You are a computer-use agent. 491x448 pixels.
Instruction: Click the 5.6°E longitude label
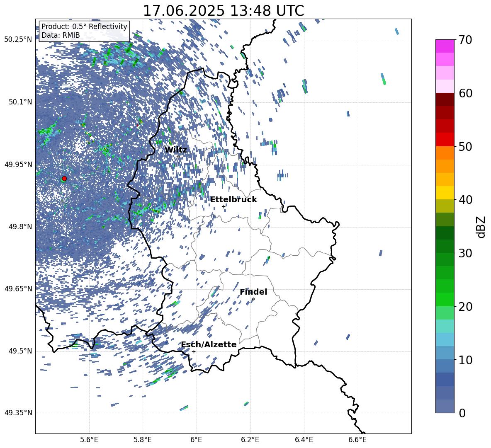89,440
